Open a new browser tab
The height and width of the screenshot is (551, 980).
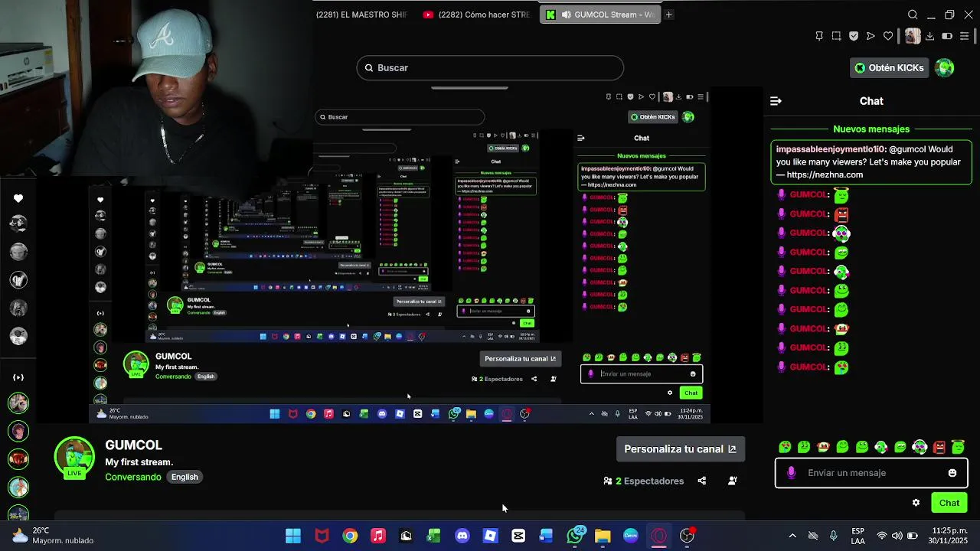[x=668, y=15]
